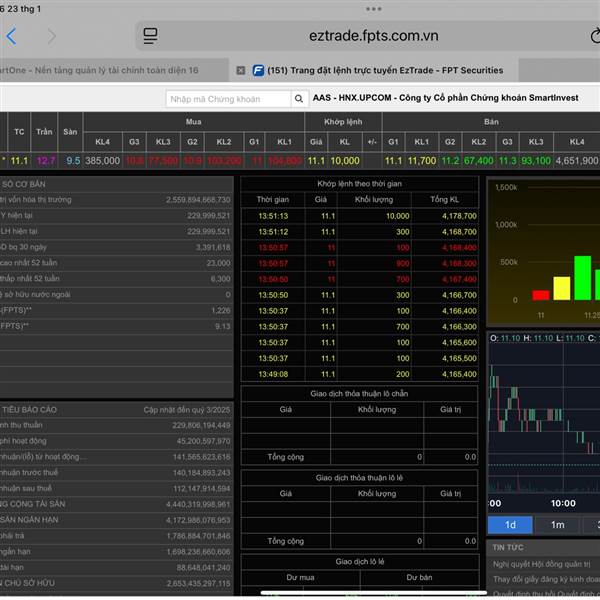Tap the greyed-out Safari forward arrow

(52, 36)
